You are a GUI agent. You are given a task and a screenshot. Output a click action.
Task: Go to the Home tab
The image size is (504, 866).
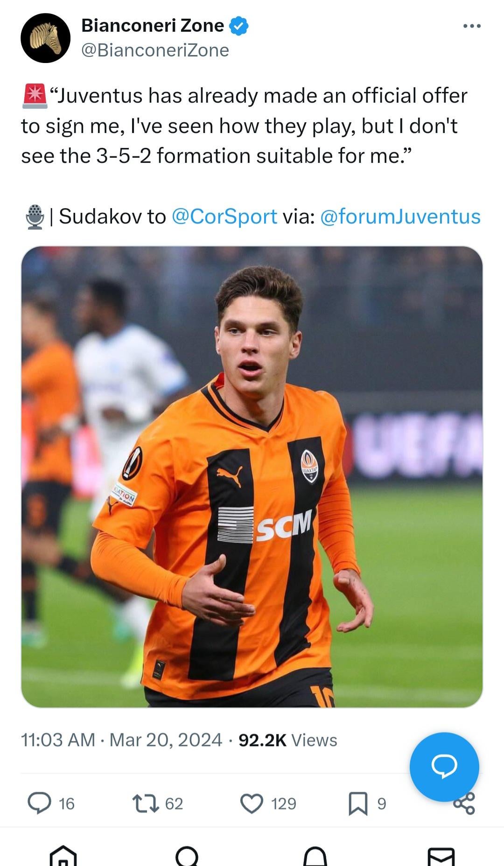63,856
